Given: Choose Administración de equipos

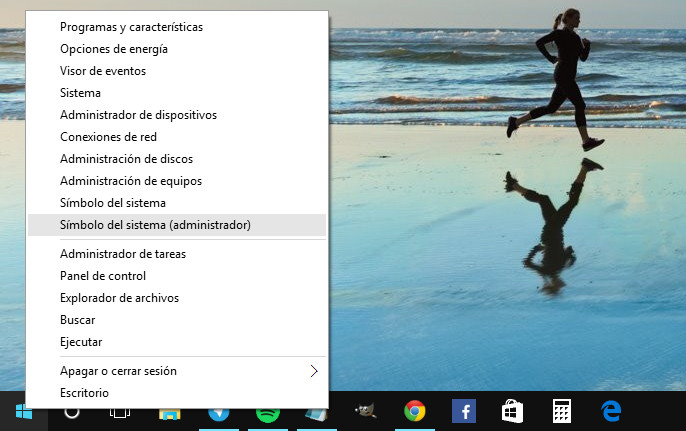Looking at the screenshot, I should point(177,181).
